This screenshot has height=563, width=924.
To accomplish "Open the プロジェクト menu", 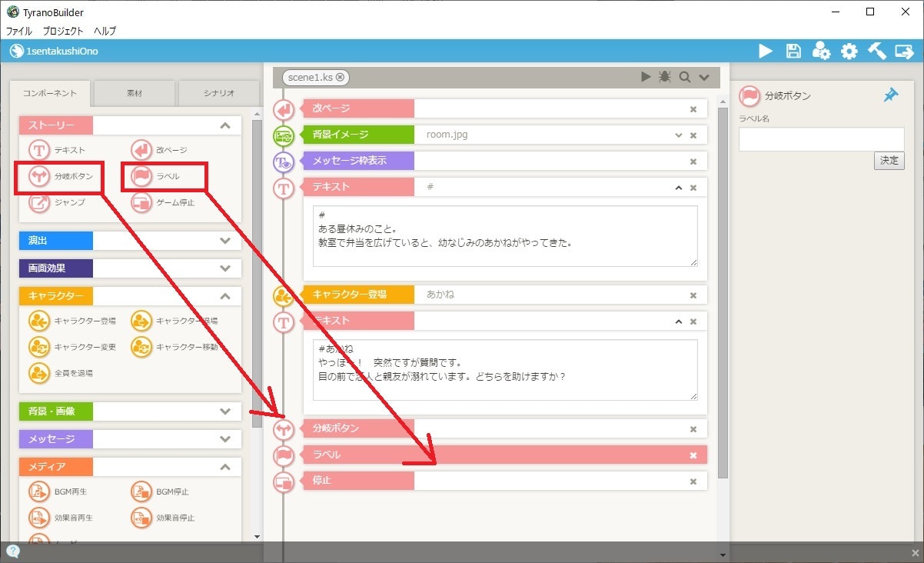I will [x=63, y=32].
